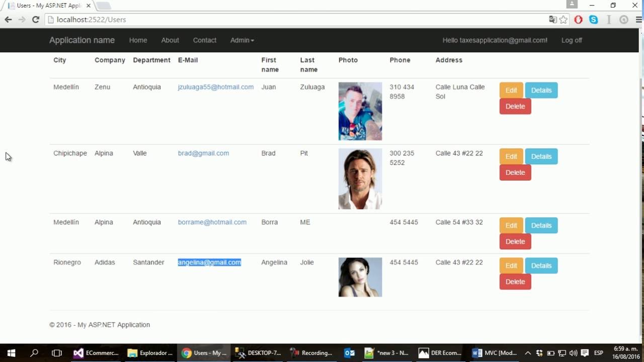Switch to Visual Studio ECommerce taskbar item
This screenshot has height=362, width=644.
click(x=96, y=353)
